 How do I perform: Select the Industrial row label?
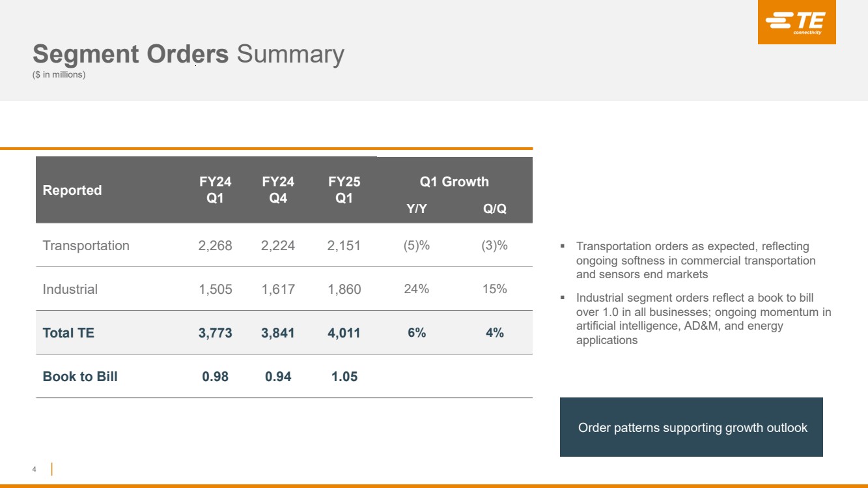(x=70, y=289)
